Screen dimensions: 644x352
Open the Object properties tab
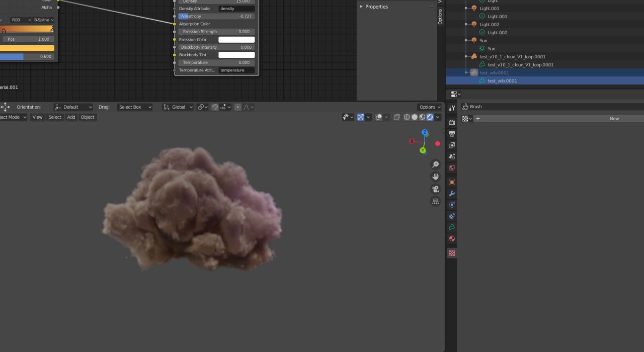coord(452,182)
